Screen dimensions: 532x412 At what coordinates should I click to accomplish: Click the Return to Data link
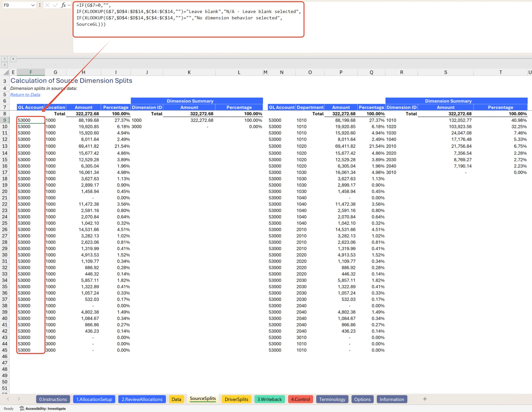(x=25, y=95)
